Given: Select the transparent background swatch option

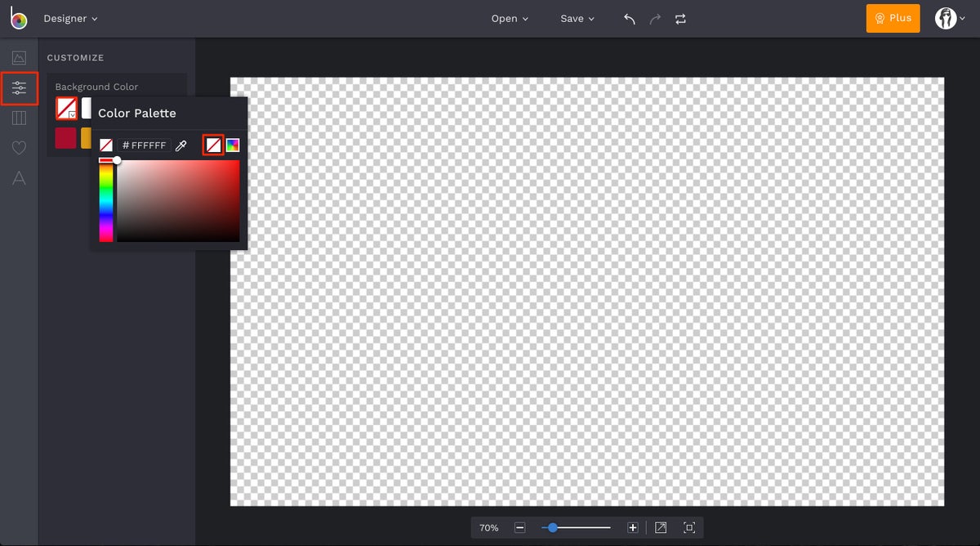Looking at the screenshot, I should click(x=213, y=145).
